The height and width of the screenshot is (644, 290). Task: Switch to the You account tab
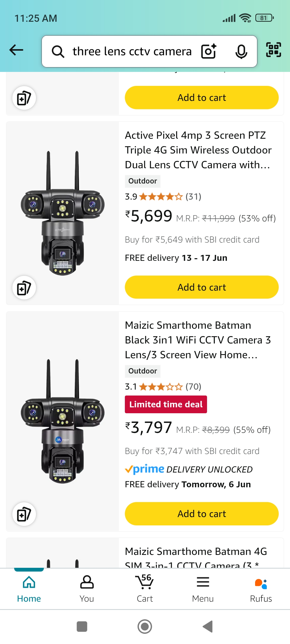pos(87,589)
